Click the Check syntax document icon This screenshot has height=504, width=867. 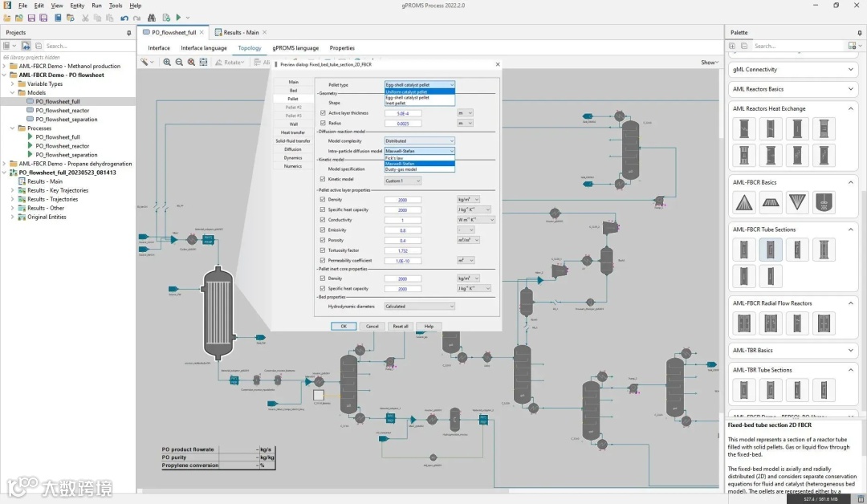pos(166,18)
